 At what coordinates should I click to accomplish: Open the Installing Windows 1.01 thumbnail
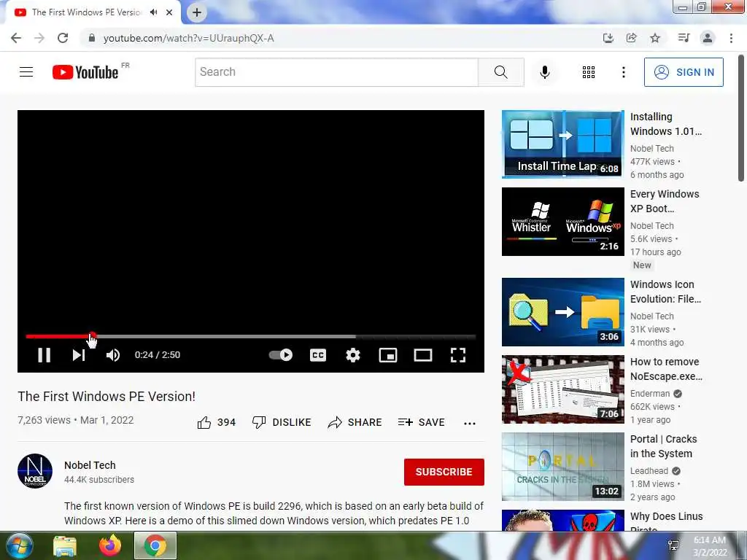(562, 144)
